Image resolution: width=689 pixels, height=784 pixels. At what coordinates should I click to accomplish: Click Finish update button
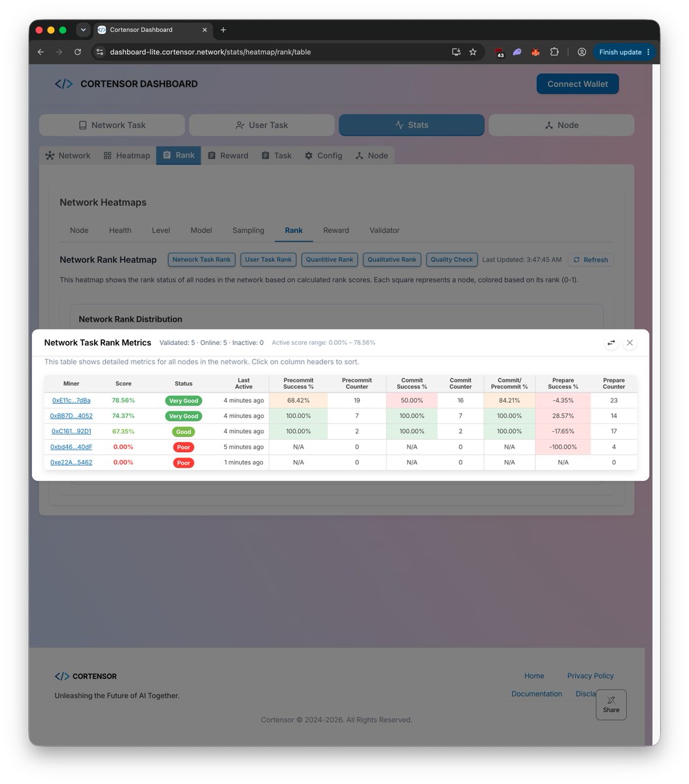[x=625, y=52]
